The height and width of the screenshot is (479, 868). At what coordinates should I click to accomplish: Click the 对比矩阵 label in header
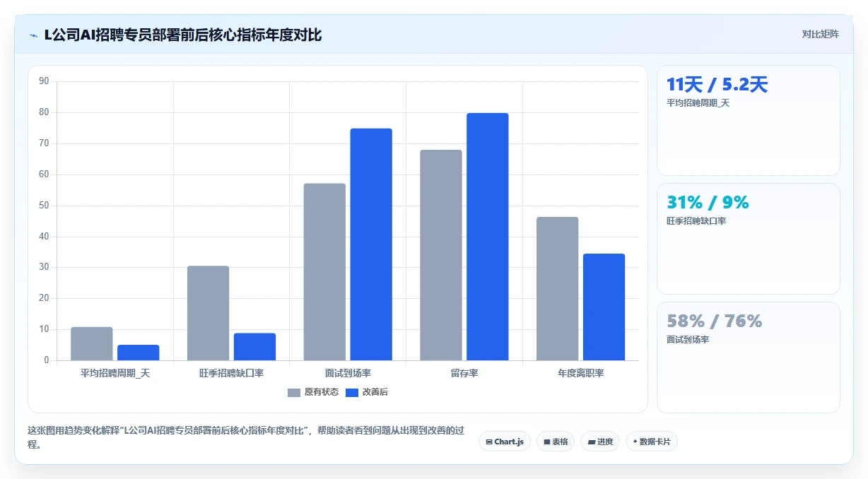820,34
